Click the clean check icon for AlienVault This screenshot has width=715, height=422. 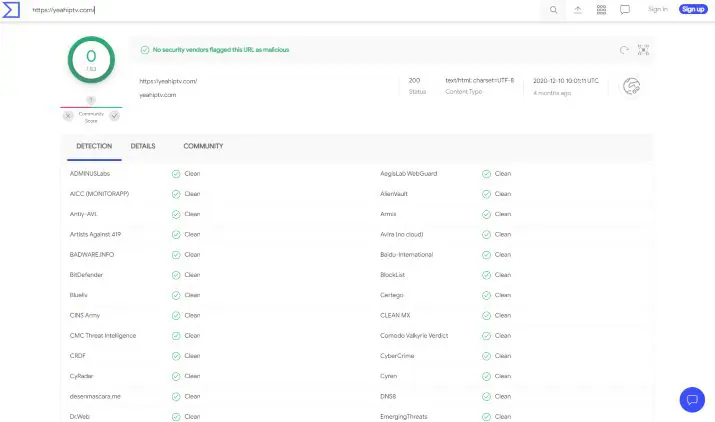click(x=487, y=194)
